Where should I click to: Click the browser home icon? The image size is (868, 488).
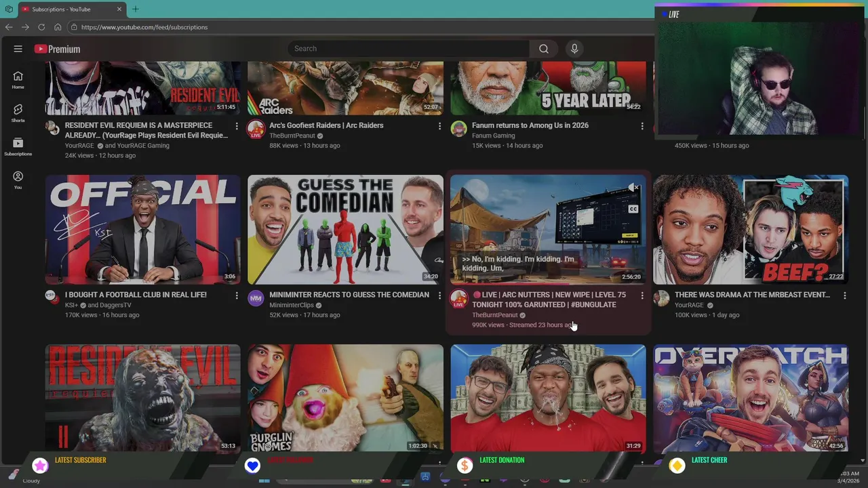click(58, 27)
